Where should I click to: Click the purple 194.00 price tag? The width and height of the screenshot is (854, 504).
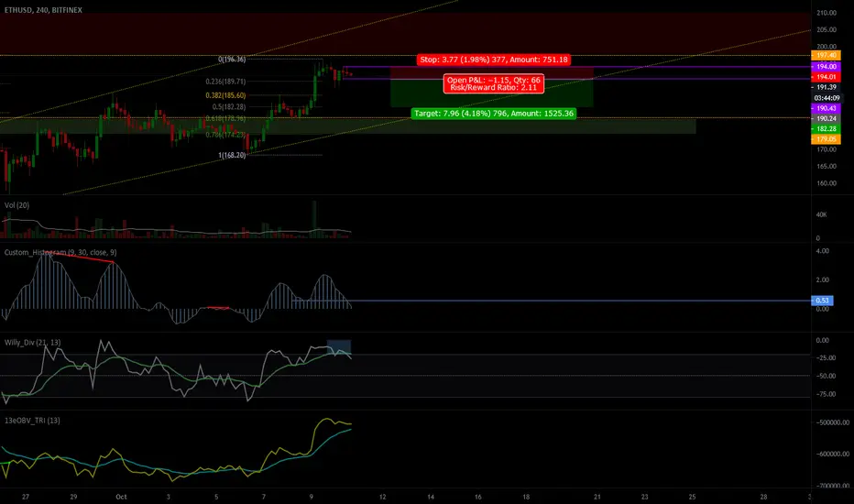pyautogui.click(x=826, y=67)
